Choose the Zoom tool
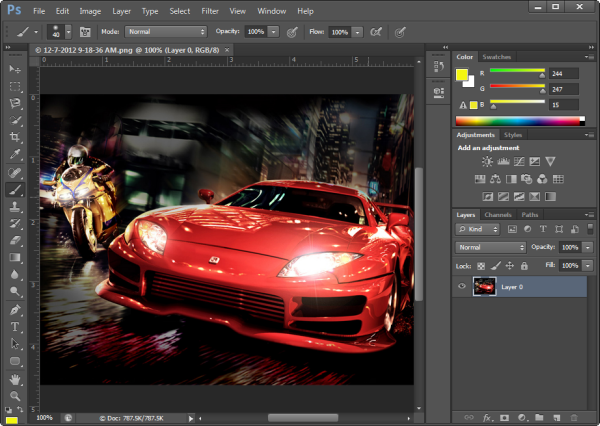Viewport: 600px width, 426px height. 15,396
